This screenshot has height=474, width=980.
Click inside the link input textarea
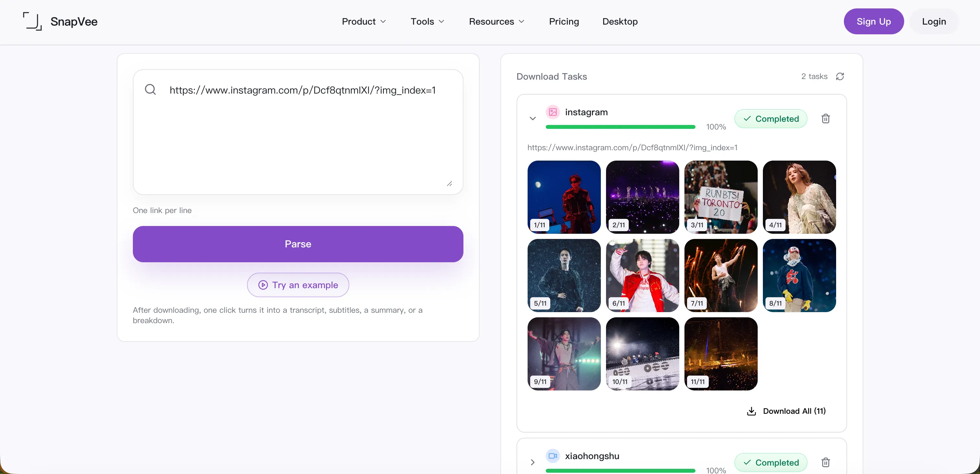tap(298, 132)
